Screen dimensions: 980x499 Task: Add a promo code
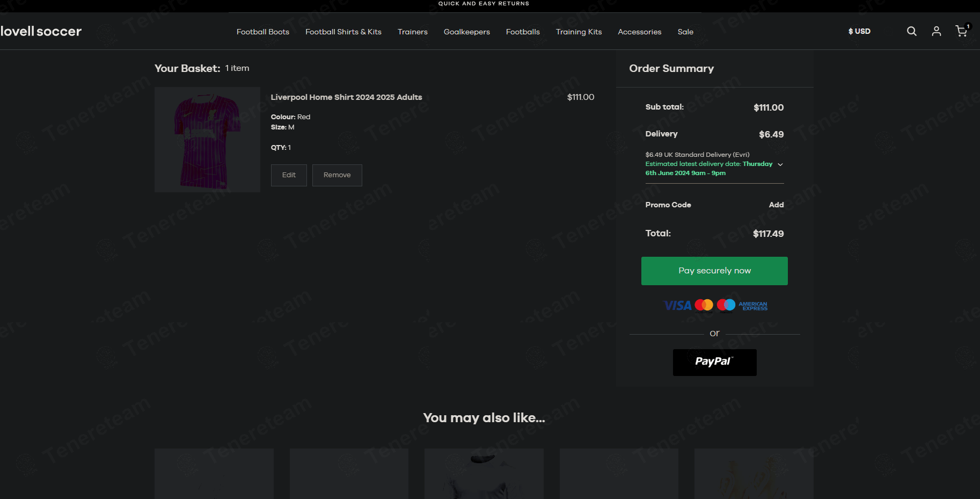[776, 205]
